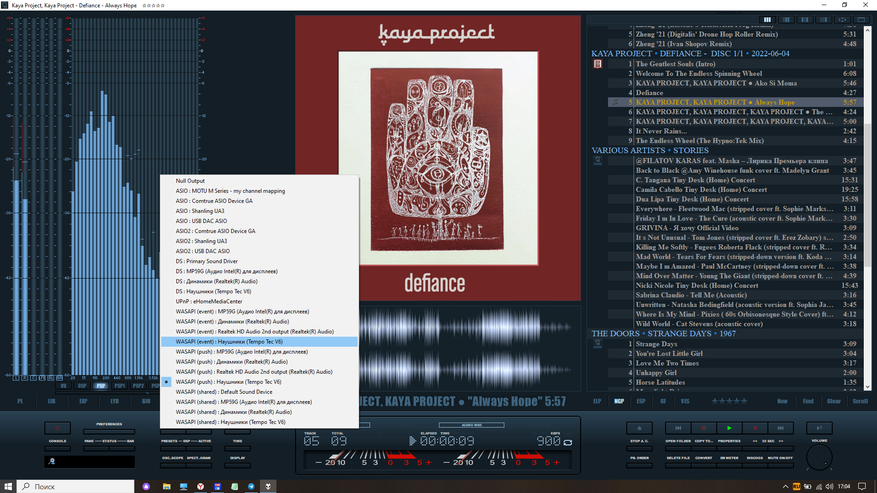Open the Yandex browser taskbar icon
Viewport: 877px width, 493px height.
point(200,486)
